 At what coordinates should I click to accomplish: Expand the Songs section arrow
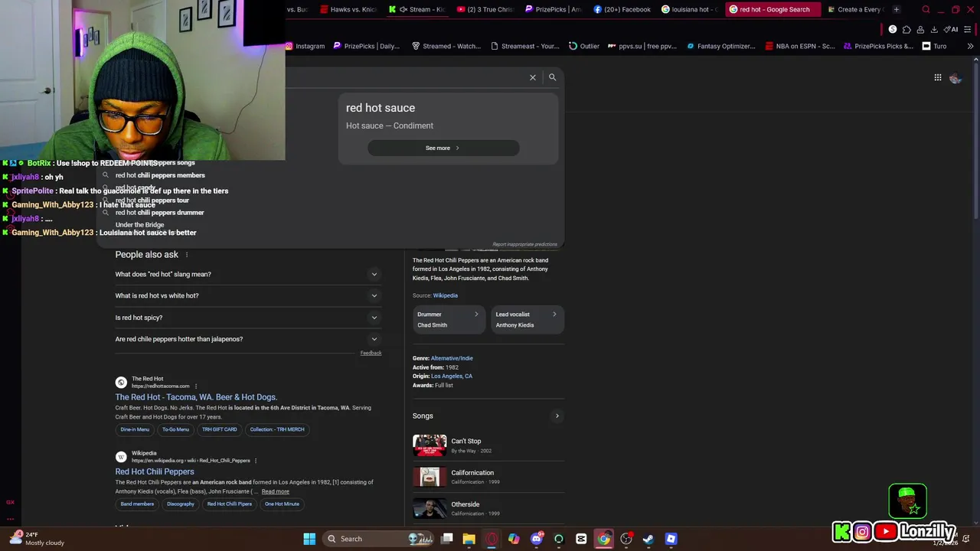(x=557, y=416)
